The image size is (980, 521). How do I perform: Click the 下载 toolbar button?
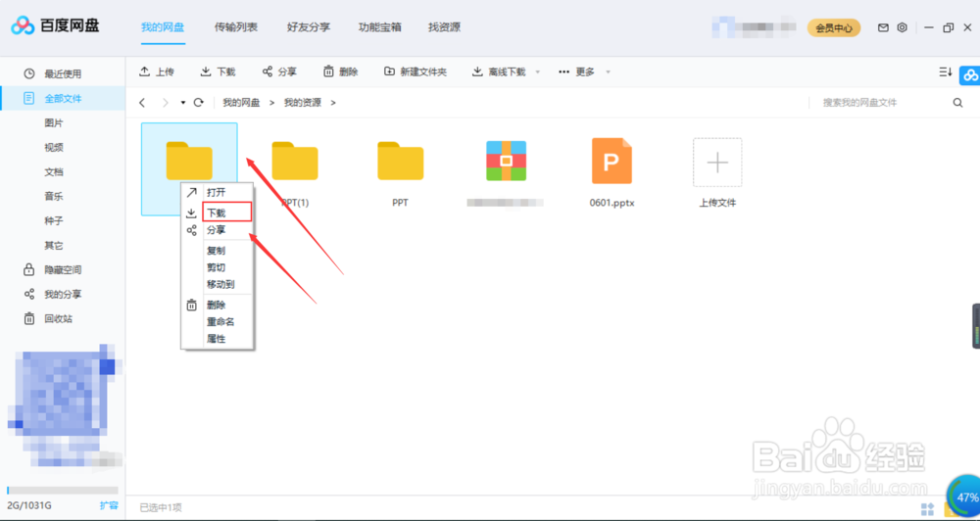pyautogui.click(x=219, y=71)
